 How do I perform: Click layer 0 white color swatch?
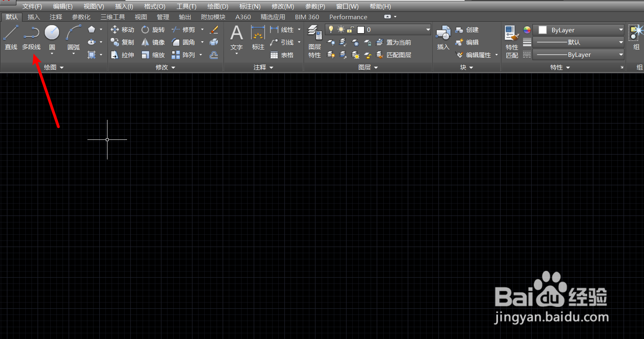pyautogui.click(x=361, y=30)
